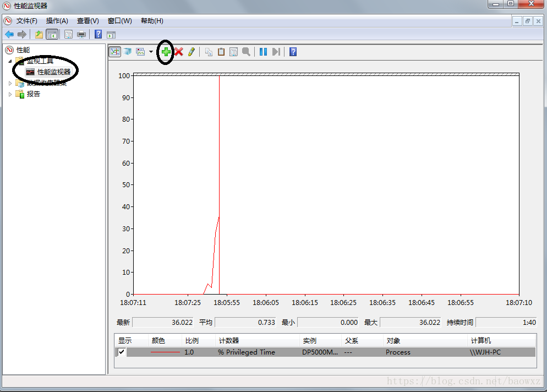Toggle the action pane icon
Image resolution: width=547 pixels, height=392 pixels.
[111, 35]
